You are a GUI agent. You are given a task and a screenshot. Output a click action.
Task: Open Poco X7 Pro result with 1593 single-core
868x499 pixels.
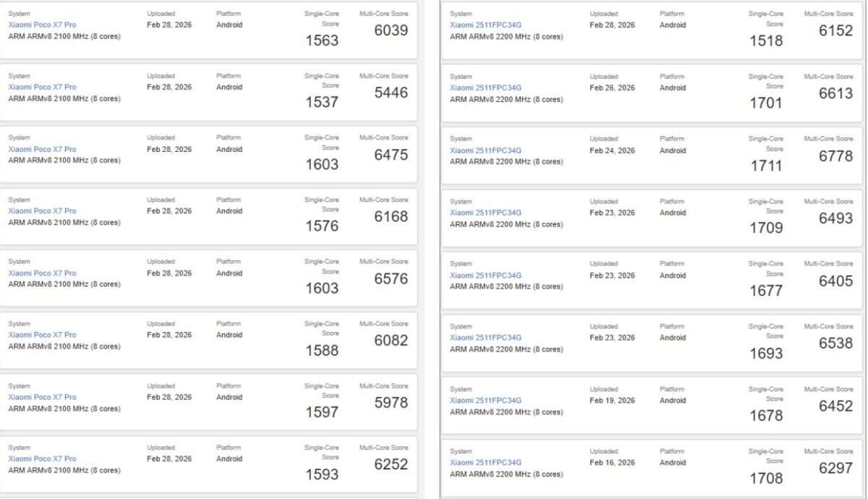[x=42, y=459]
